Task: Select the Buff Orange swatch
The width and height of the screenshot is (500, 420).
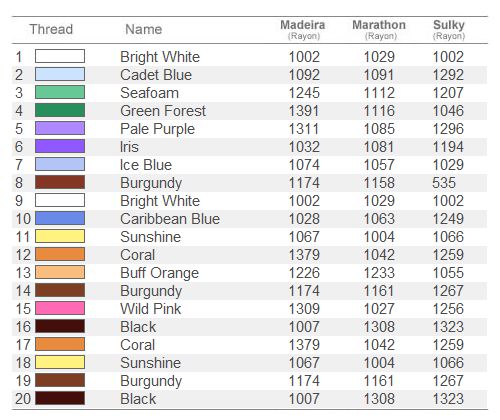Action: 60,272
